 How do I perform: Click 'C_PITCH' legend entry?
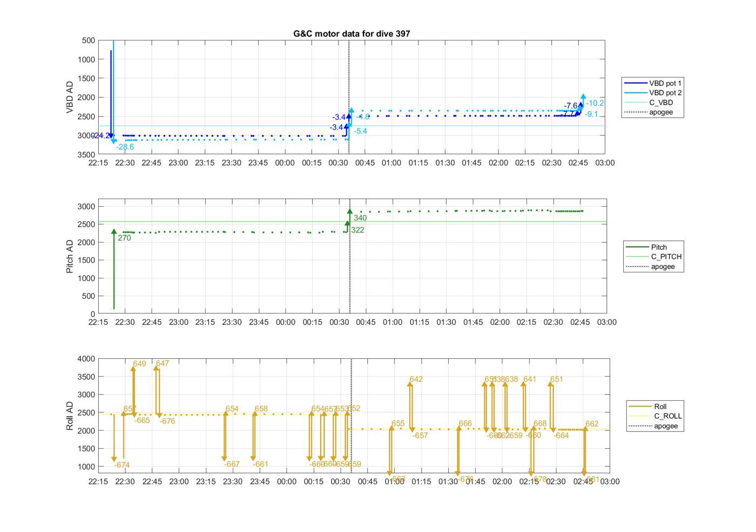pos(666,257)
